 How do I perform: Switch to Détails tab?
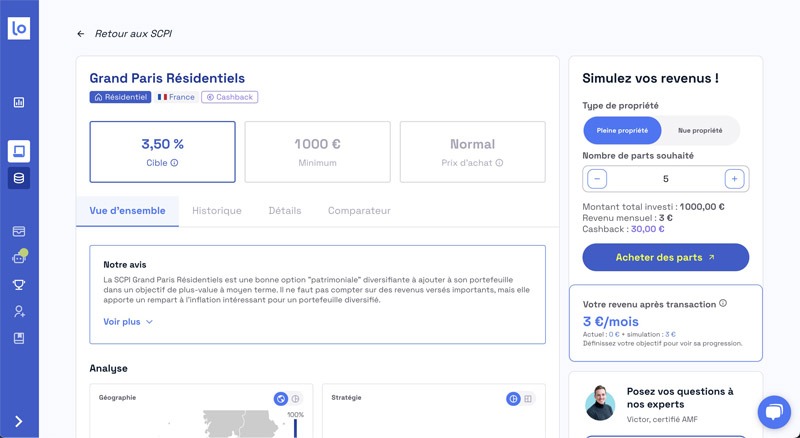click(285, 211)
